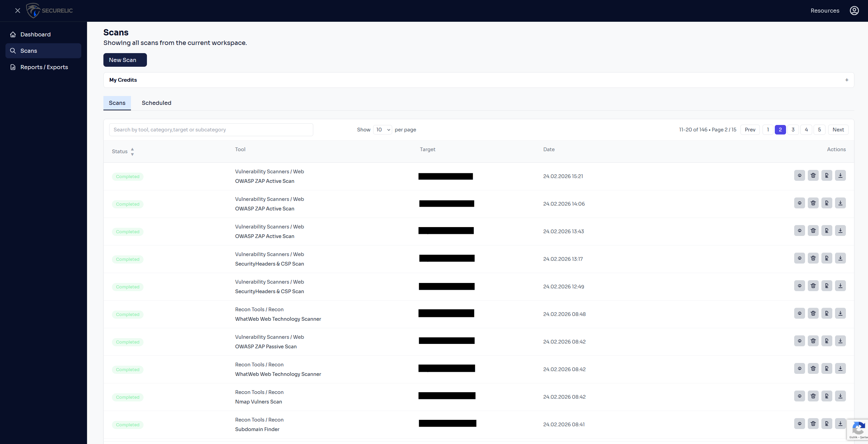Go to Dashboard in the sidebar
Screen dimensions: 868x444
pos(35,34)
